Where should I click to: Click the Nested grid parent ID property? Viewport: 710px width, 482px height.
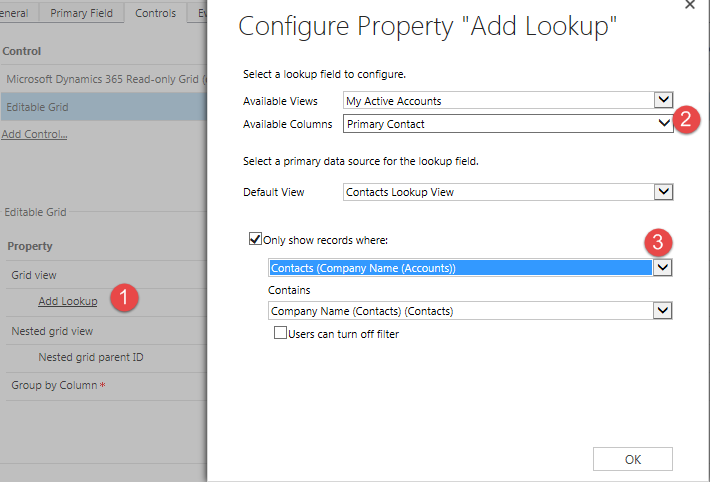point(91,357)
